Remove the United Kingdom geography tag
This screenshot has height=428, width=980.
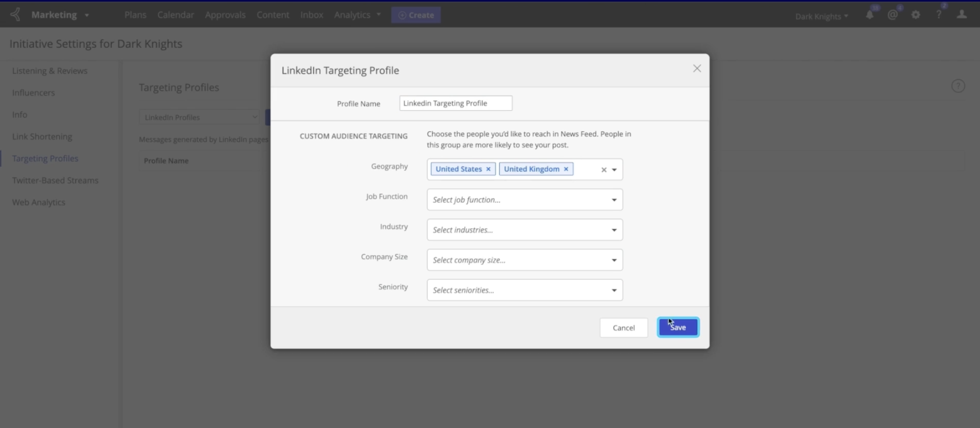(x=566, y=169)
